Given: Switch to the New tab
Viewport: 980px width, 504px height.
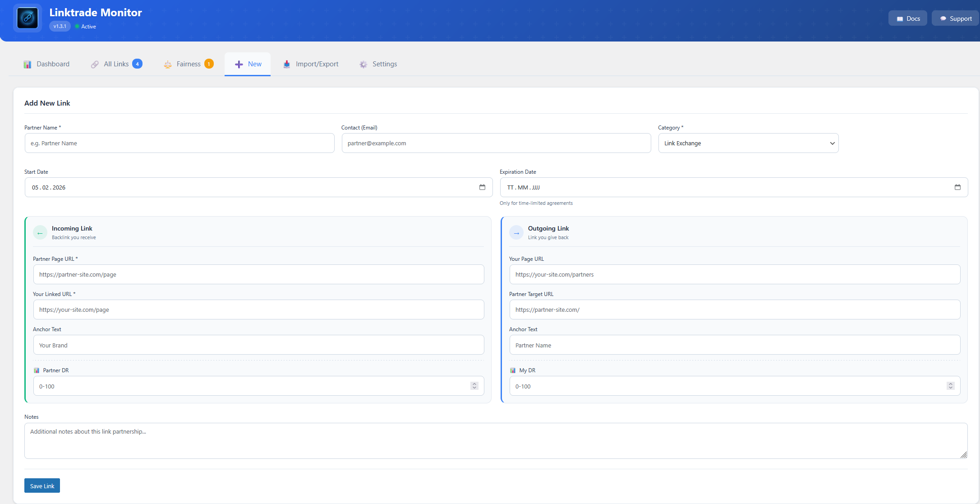Looking at the screenshot, I should click(x=247, y=64).
